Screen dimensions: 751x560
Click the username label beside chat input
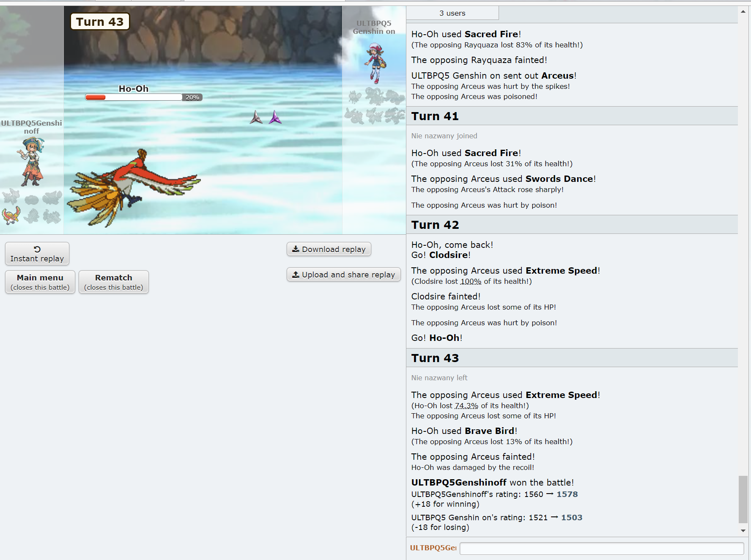[x=433, y=548]
